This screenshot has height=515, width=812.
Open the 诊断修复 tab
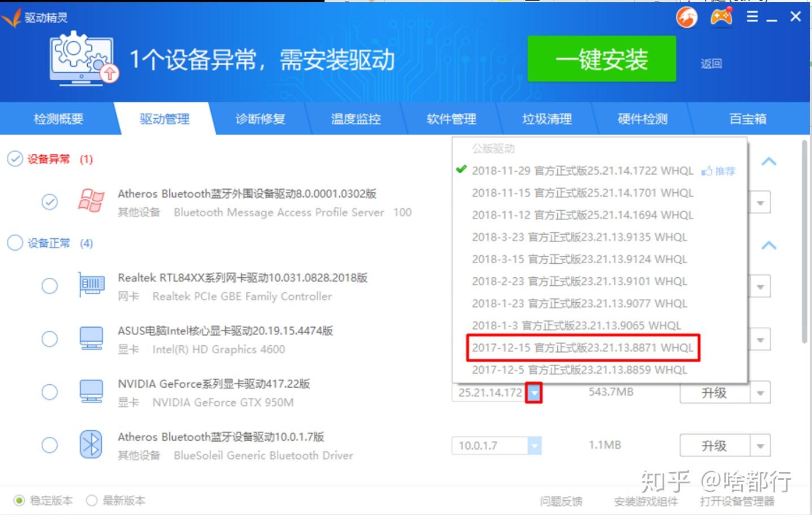[x=260, y=119]
